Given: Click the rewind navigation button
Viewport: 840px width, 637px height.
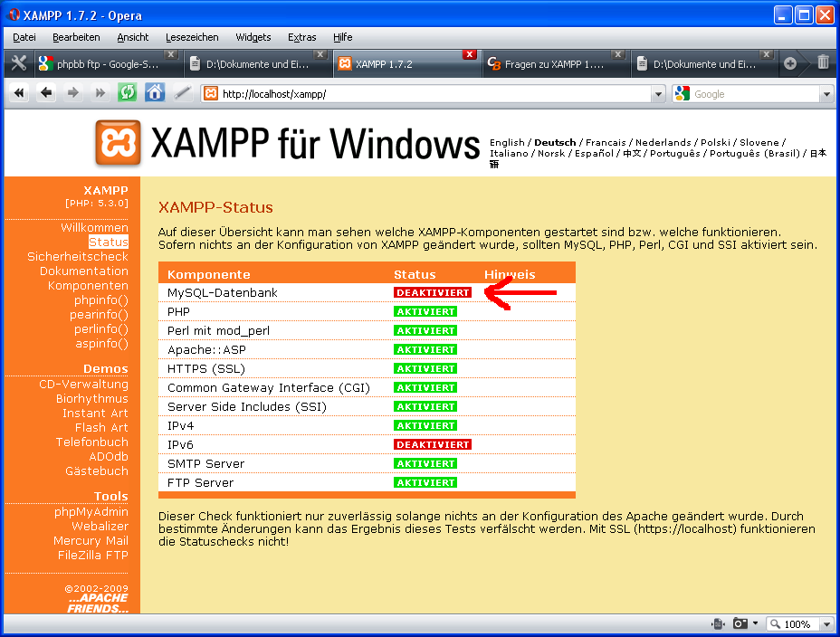Looking at the screenshot, I should tap(19, 93).
